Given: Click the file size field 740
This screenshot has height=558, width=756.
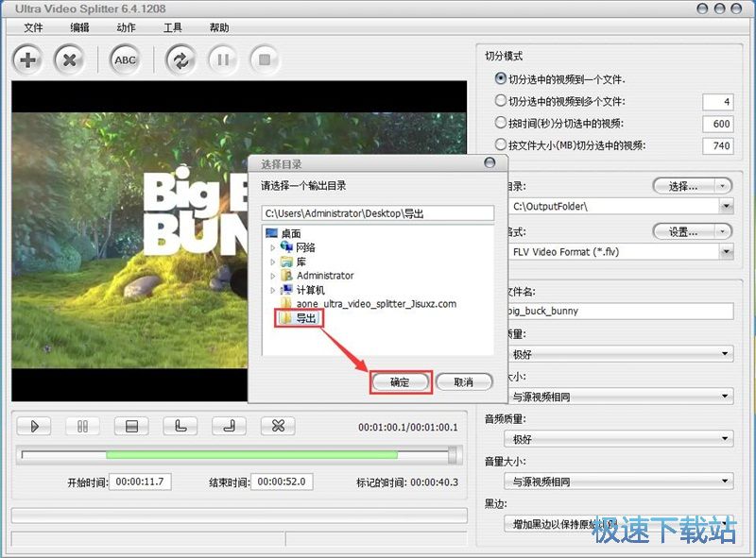Looking at the screenshot, I should (x=718, y=145).
